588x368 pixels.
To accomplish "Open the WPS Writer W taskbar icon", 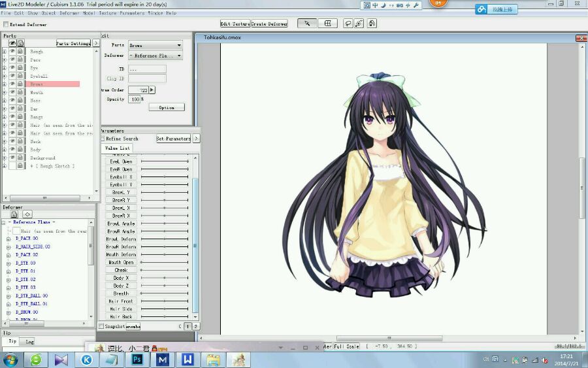I will pyautogui.click(x=188, y=360).
